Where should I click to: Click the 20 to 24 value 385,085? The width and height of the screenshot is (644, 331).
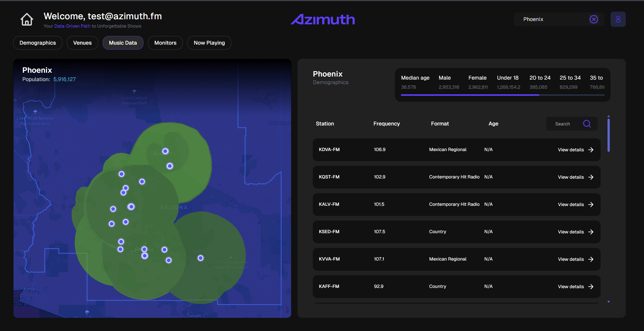[538, 87]
